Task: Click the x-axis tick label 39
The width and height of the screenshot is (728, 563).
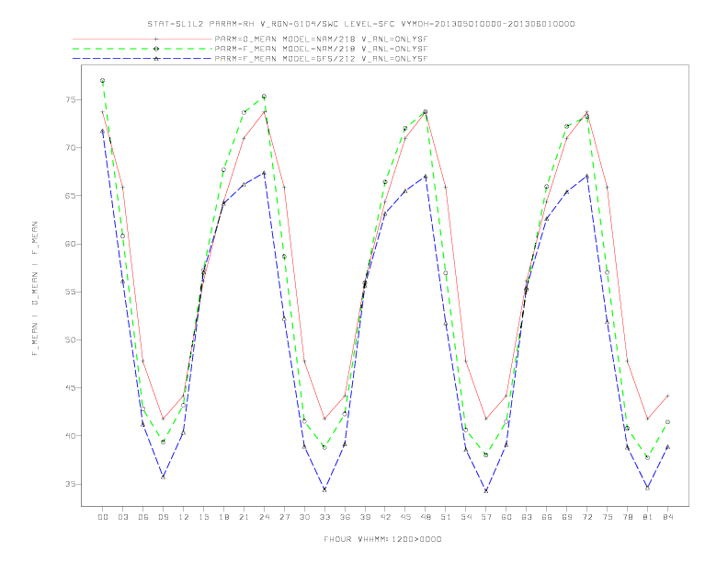Action: [365, 517]
